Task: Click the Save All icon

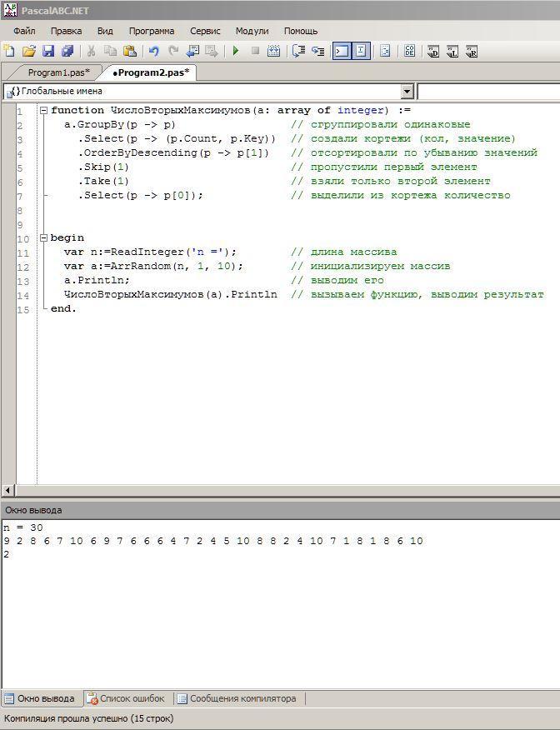Action: click(x=68, y=51)
